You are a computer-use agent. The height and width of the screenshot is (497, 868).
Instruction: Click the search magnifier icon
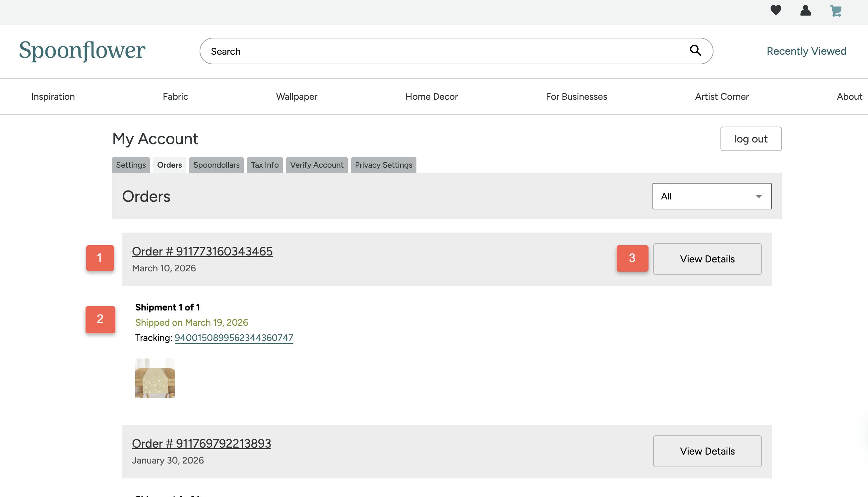tap(695, 50)
